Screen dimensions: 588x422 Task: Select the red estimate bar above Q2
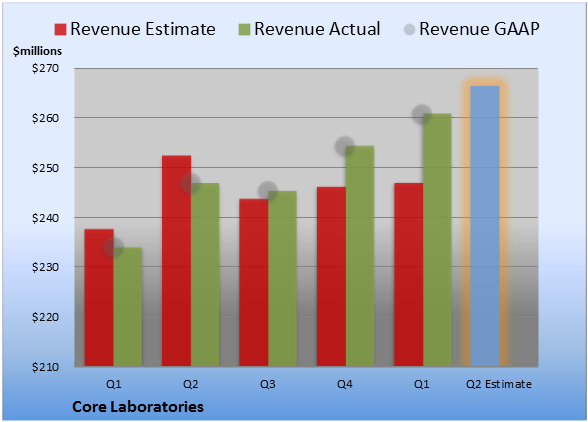(176, 261)
